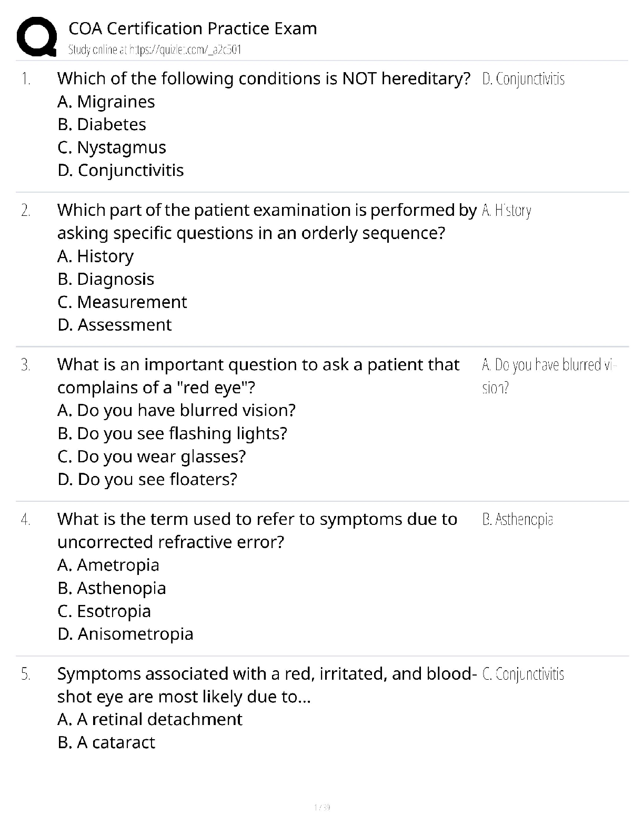This screenshot has height=834, width=644.
Task: Click the Quizlet Q logo
Action: pyautogui.click(x=36, y=36)
